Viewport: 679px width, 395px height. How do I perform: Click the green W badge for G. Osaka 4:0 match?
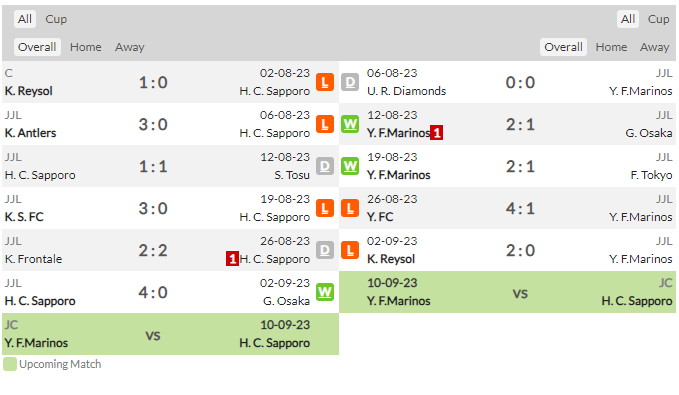tap(325, 292)
